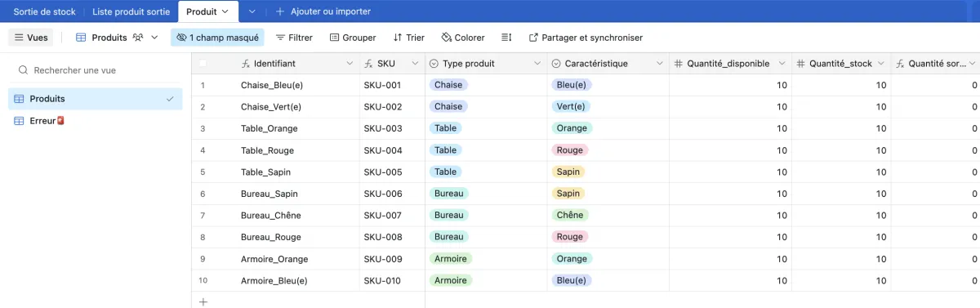Click the collaborators icon beside Produits
Image resolution: width=980 pixels, height=308 pixels.
tap(138, 38)
